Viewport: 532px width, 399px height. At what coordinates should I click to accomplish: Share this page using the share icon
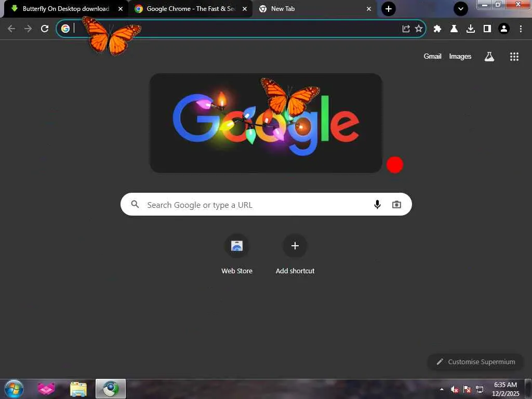406,29
